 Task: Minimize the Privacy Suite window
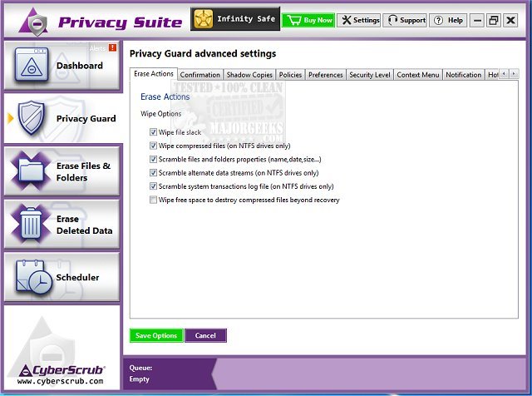click(477, 20)
